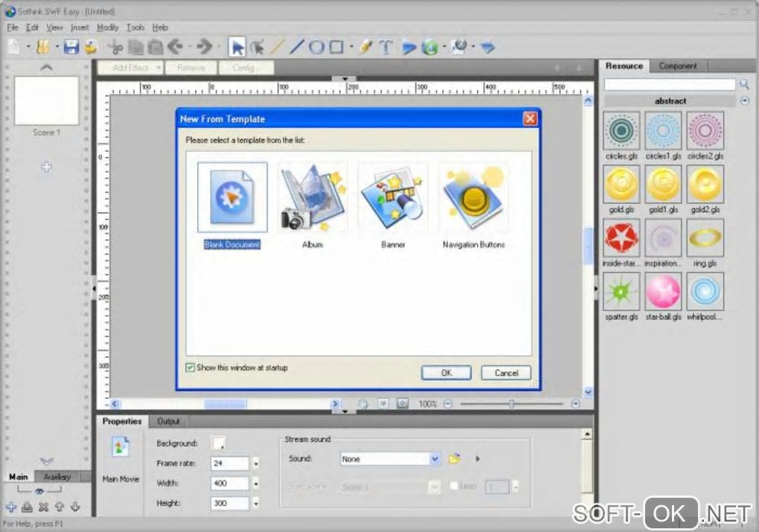Screen dimensions: 759x532
Task: Click the Redo arrow icon
Action: coord(205,46)
